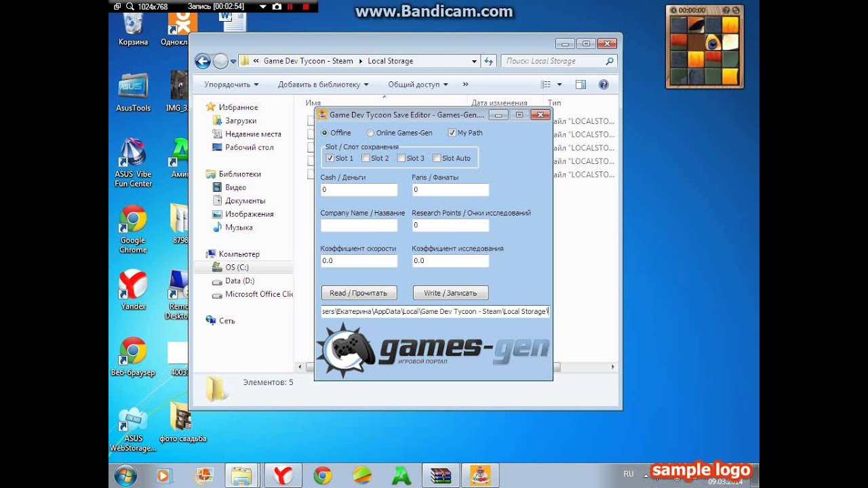Open Chrome from the taskbar
The height and width of the screenshot is (488, 868).
click(323, 476)
